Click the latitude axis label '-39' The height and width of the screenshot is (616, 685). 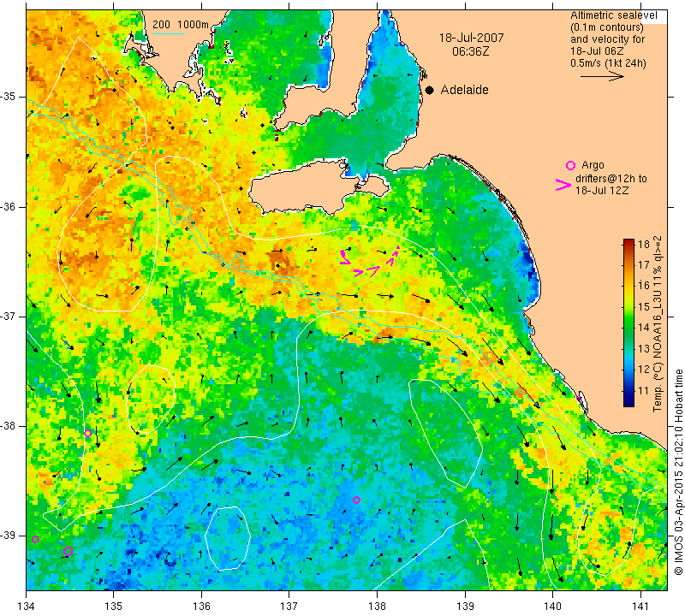click(x=9, y=536)
